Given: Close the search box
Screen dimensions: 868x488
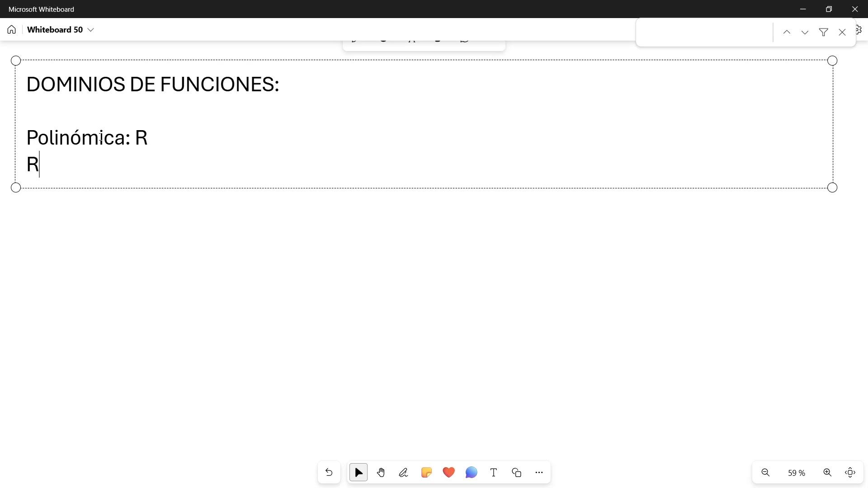Looking at the screenshot, I should [x=842, y=32].
